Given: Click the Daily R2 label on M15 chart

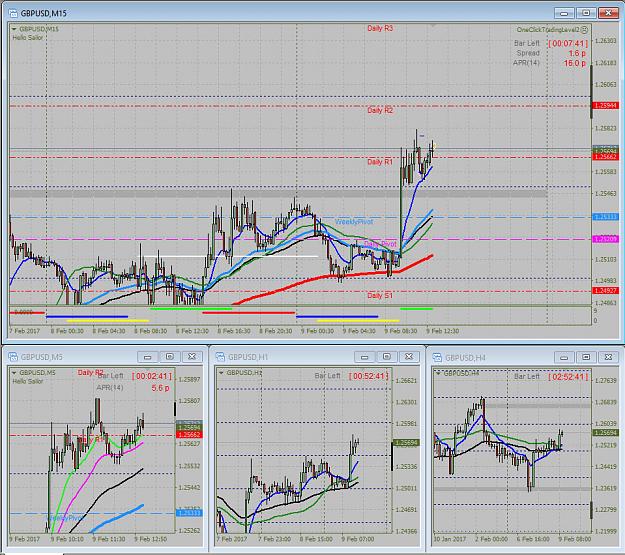Looking at the screenshot, I should (380, 110).
